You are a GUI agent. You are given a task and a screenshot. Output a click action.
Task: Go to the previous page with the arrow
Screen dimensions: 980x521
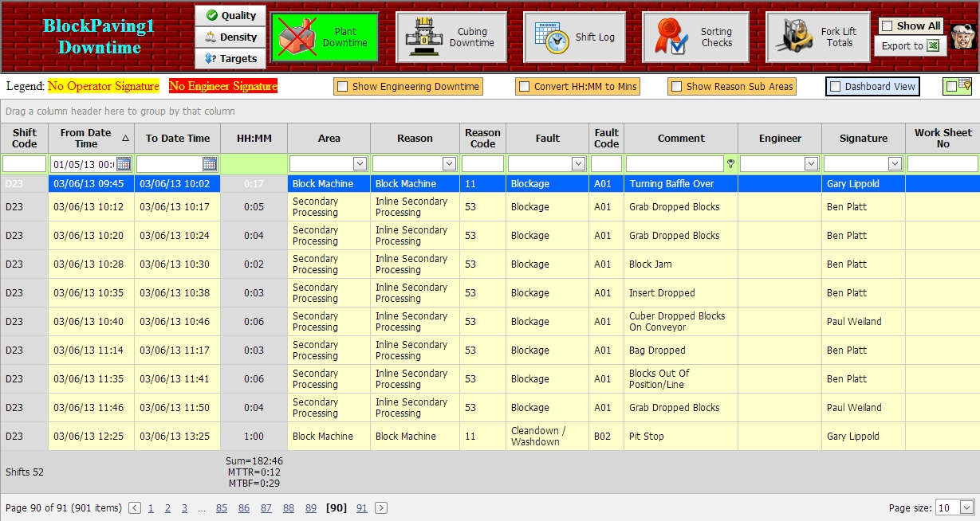(135, 507)
